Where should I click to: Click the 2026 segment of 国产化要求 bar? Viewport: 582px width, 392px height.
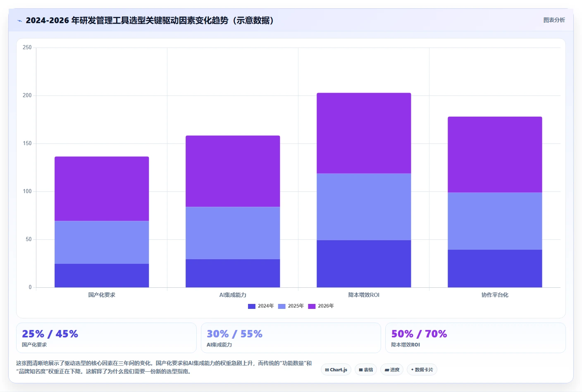102,189
